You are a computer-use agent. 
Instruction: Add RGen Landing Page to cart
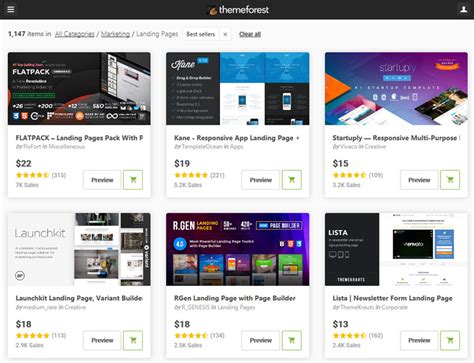pyautogui.click(x=292, y=340)
